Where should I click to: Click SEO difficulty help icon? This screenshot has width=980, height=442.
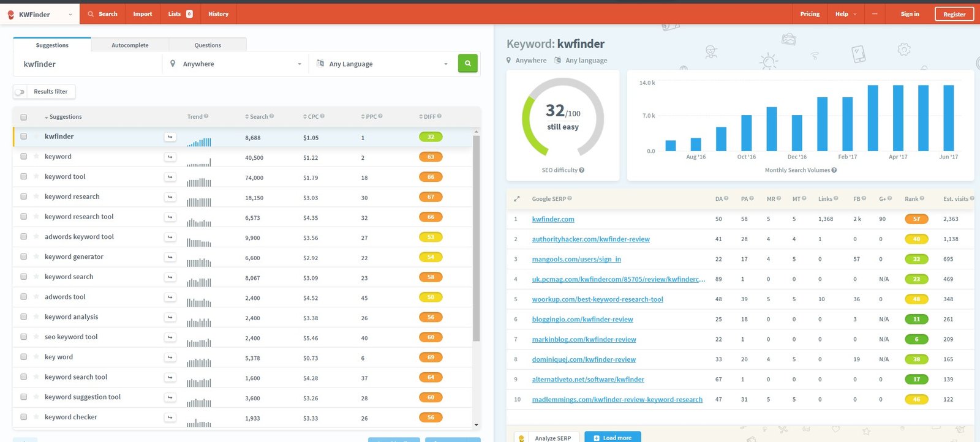[x=582, y=170]
